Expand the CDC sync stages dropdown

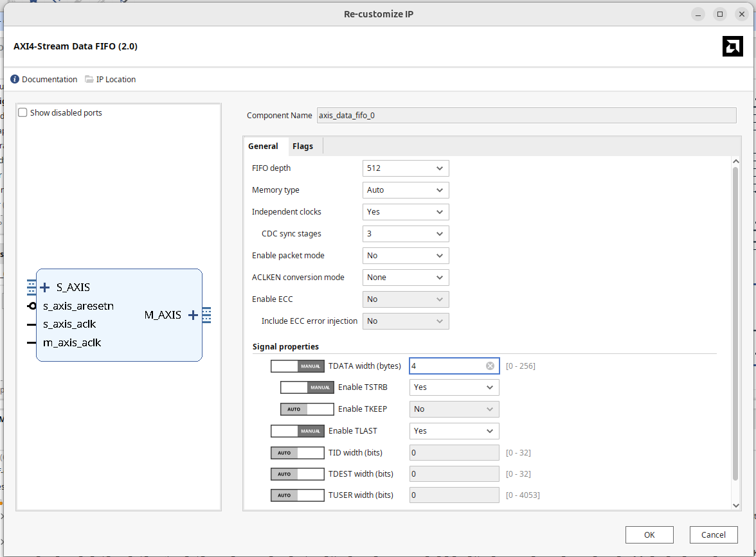coord(406,234)
